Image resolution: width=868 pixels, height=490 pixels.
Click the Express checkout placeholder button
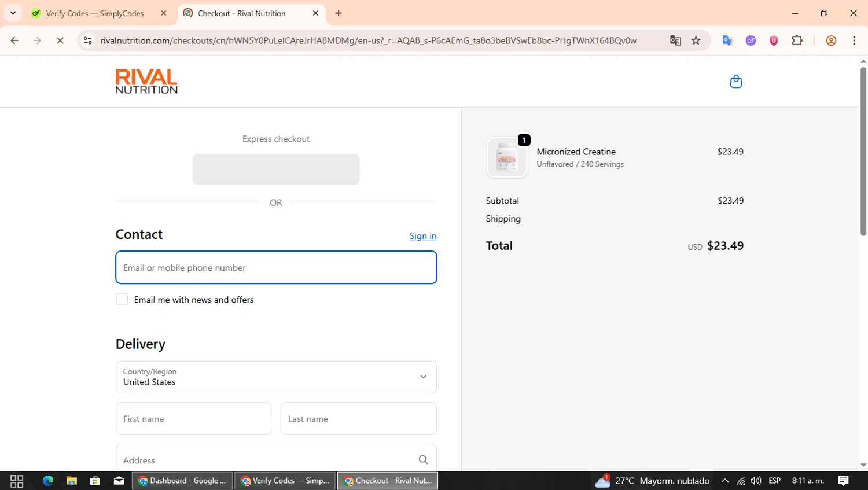click(276, 170)
